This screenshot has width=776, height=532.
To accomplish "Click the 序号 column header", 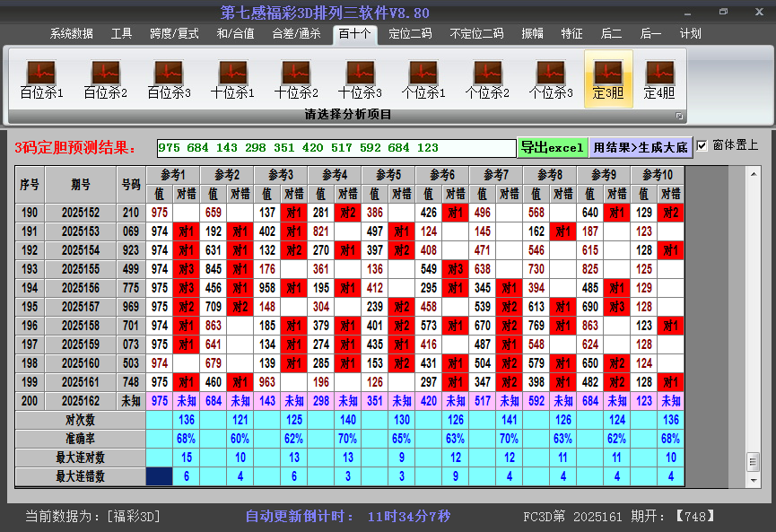I will click(x=30, y=185).
